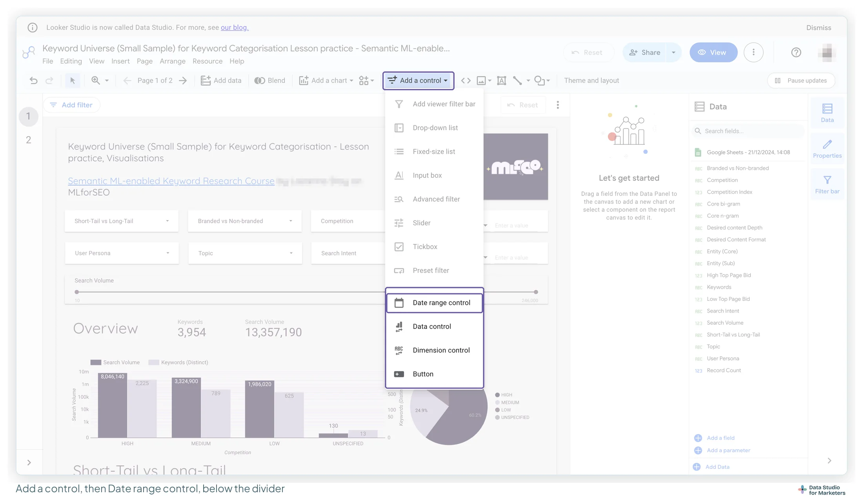The width and height of the screenshot is (863, 504).
Task: Open more options beside View button
Action: [x=754, y=52]
